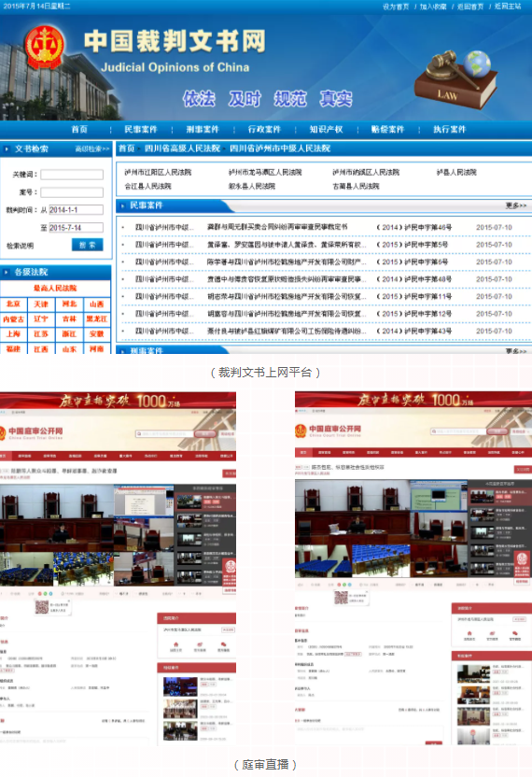532x777 pixels.
Task: Click the 返回首页 link at top
Action: coord(470,7)
